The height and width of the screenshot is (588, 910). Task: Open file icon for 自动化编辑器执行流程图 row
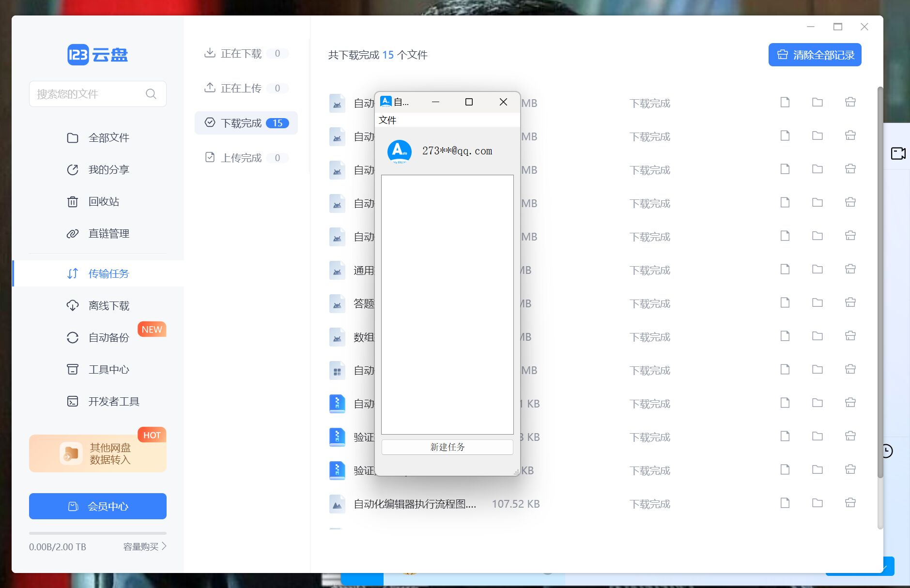point(785,503)
